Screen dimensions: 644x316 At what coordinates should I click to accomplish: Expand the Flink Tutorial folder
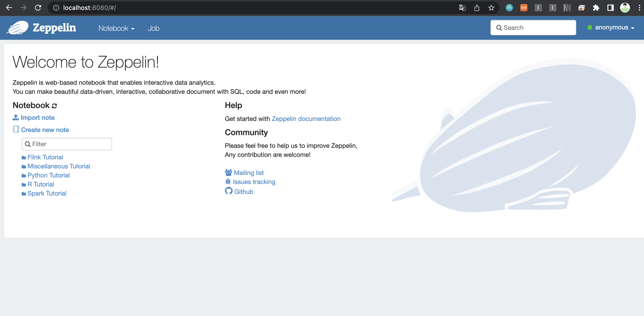pos(45,157)
